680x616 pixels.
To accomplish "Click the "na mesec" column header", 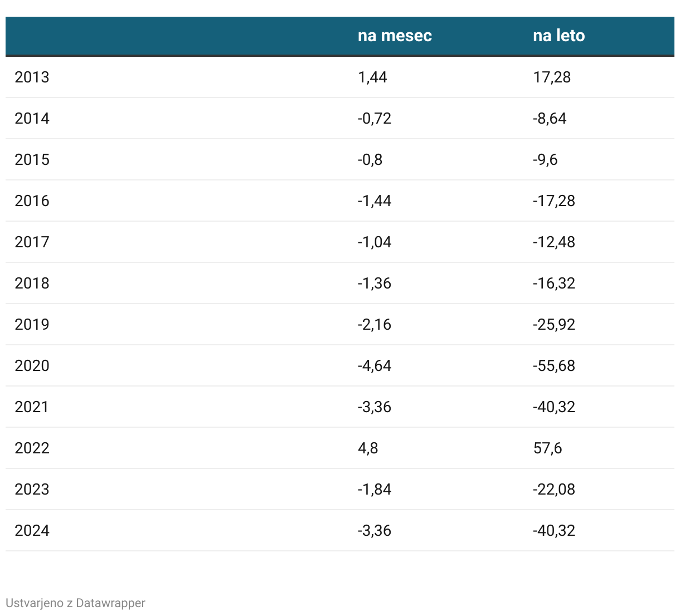I will pyautogui.click(x=395, y=36).
